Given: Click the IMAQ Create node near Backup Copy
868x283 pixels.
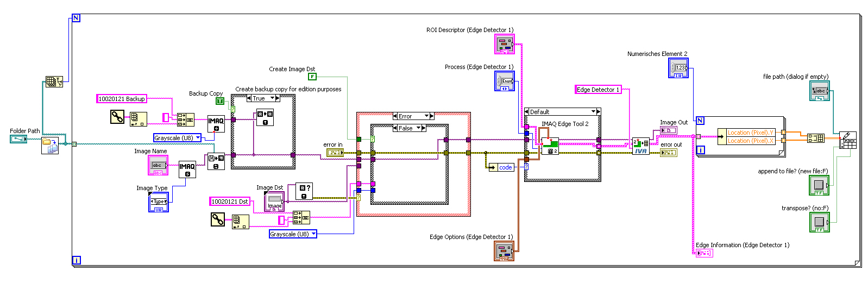Looking at the screenshot, I should click(216, 124).
